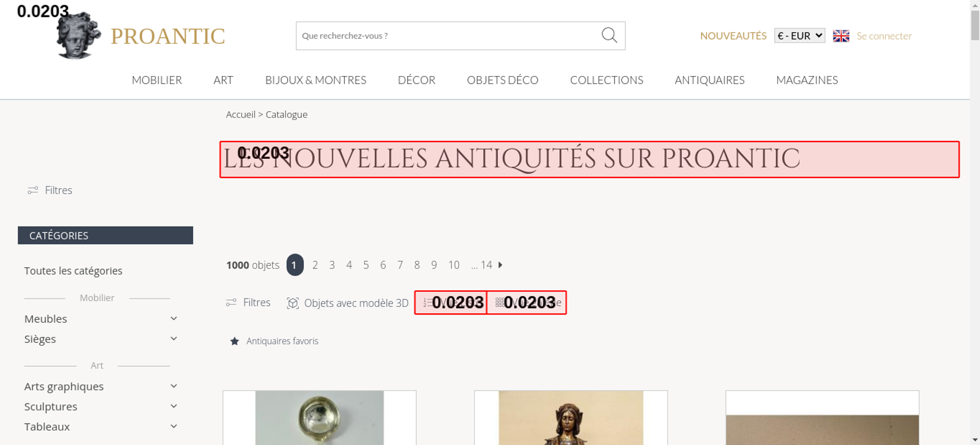Viewport: 980px width, 445px height.
Task: Click the Se connecter link
Action: pos(884,36)
